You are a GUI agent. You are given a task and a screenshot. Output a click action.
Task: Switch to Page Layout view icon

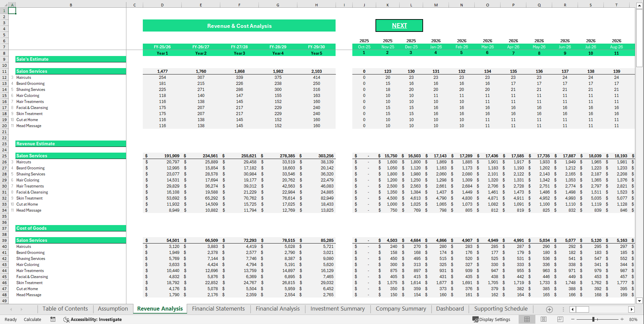click(543, 319)
